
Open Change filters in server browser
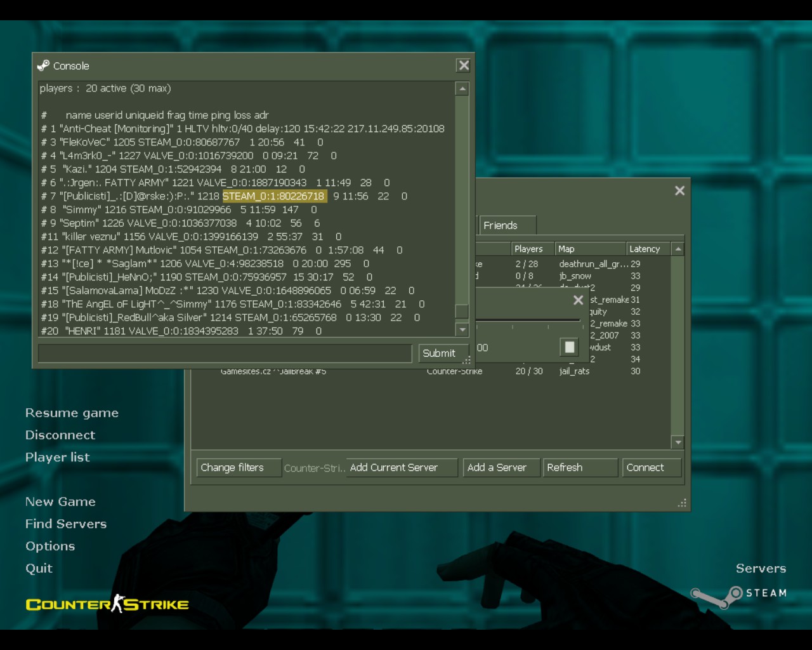pos(239,468)
